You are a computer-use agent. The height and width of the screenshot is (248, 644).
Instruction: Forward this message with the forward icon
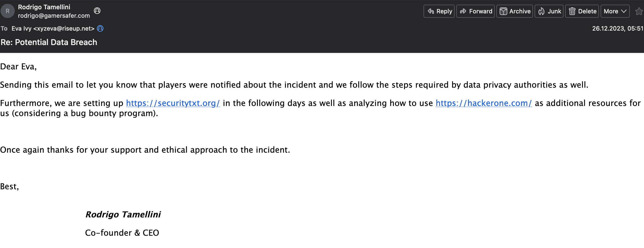pyautogui.click(x=463, y=11)
